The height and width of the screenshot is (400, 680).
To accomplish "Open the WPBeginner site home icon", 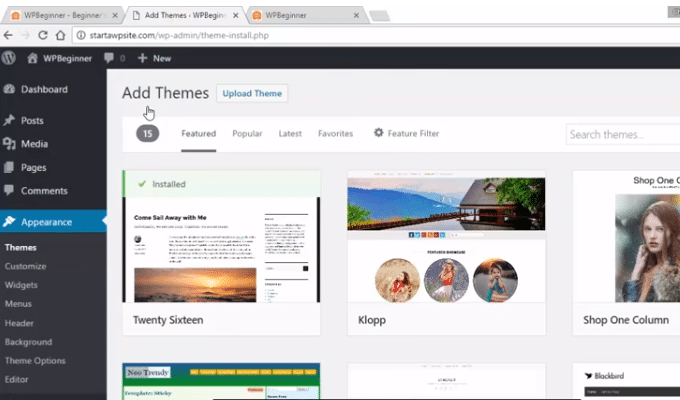I will point(33,58).
